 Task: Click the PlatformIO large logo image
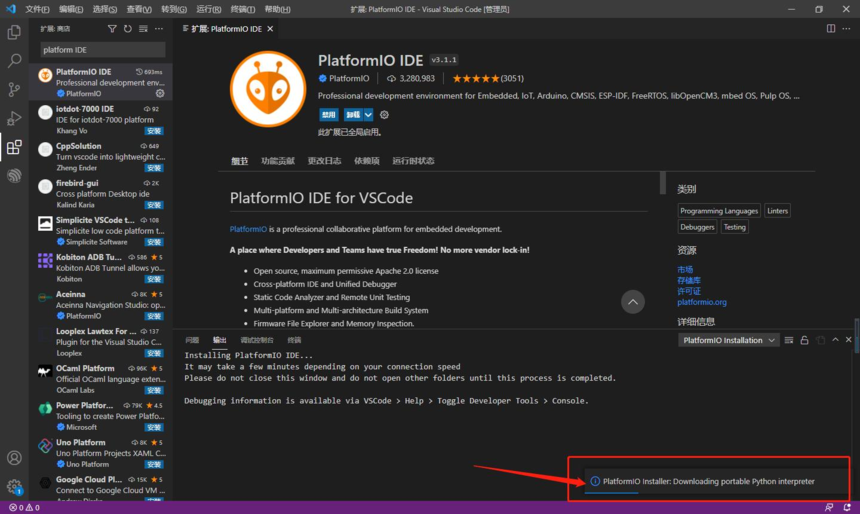click(x=268, y=89)
